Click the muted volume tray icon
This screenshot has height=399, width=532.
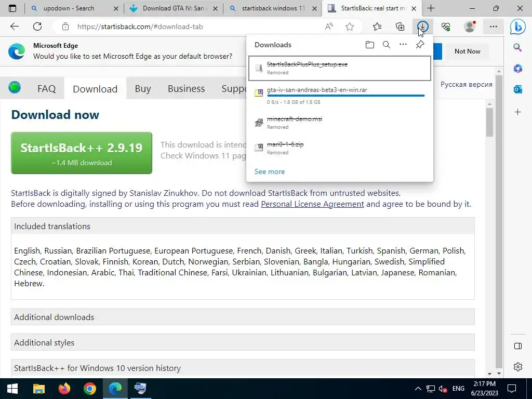pos(443,389)
